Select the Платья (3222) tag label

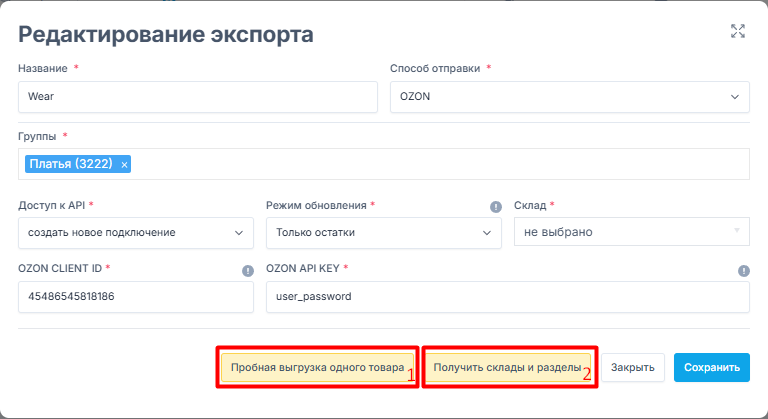72,165
